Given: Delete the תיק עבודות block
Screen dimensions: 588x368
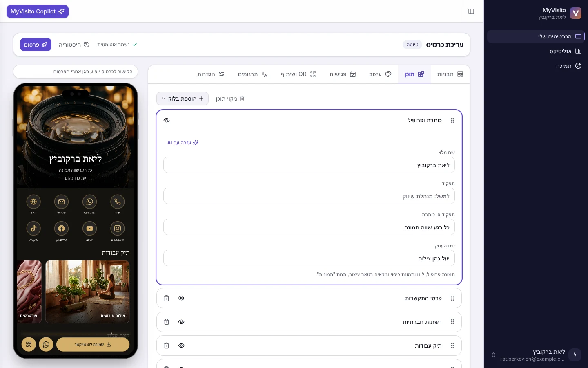Looking at the screenshot, I should [167, 346].
